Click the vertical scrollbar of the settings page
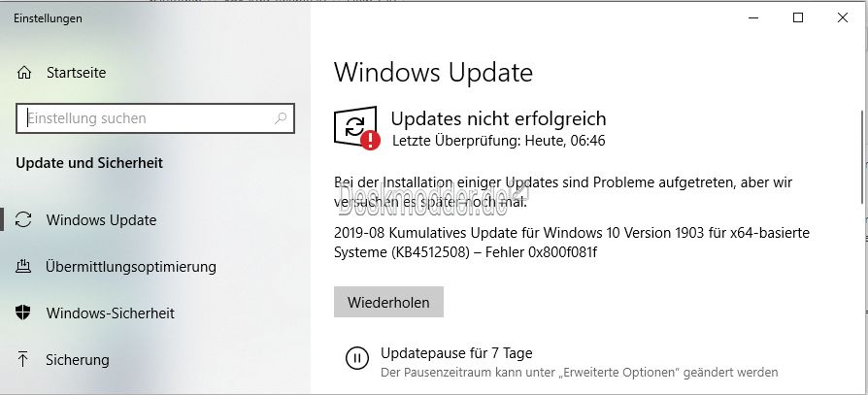The image size is (868, 395). pos(863,156)
